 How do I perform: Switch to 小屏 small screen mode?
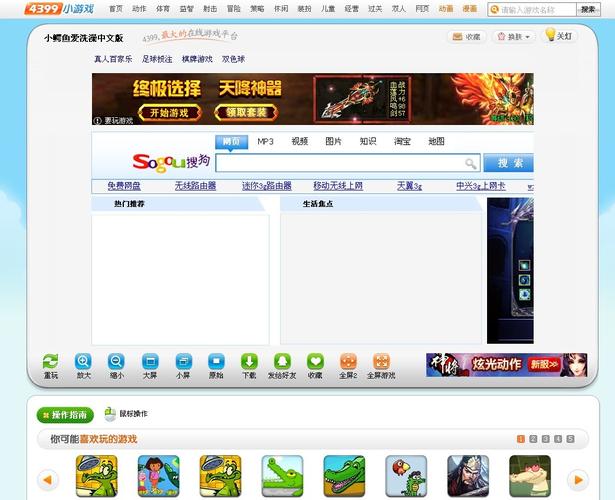(183, 361)
